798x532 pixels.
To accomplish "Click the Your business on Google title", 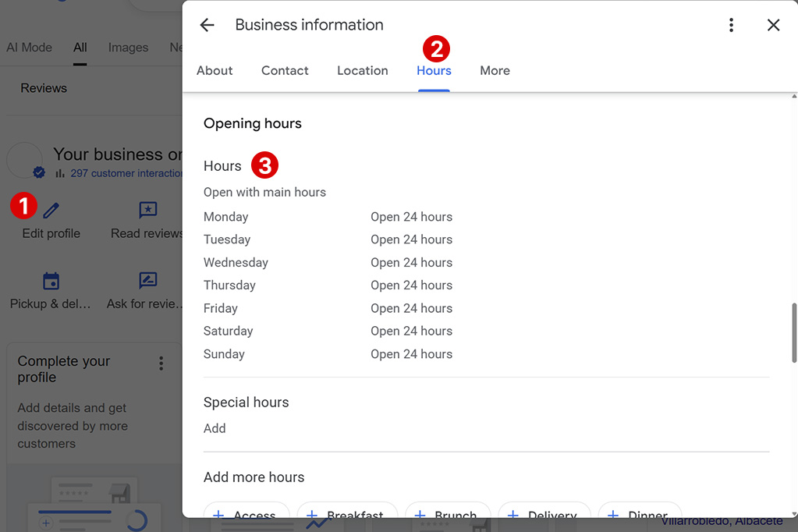I will (x=118, y=154).
